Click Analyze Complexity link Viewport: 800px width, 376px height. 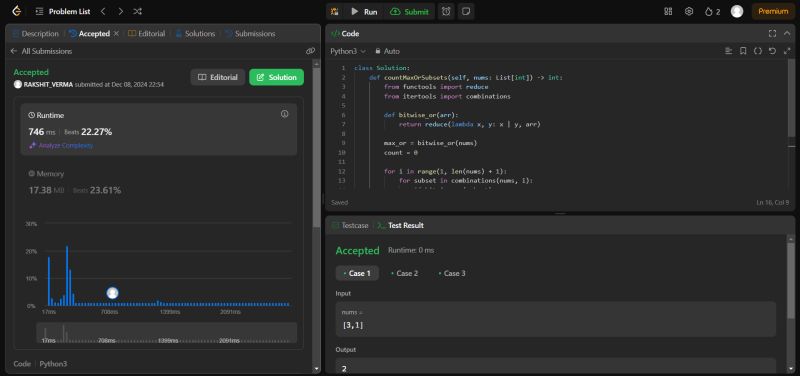[x=61, y=145]
